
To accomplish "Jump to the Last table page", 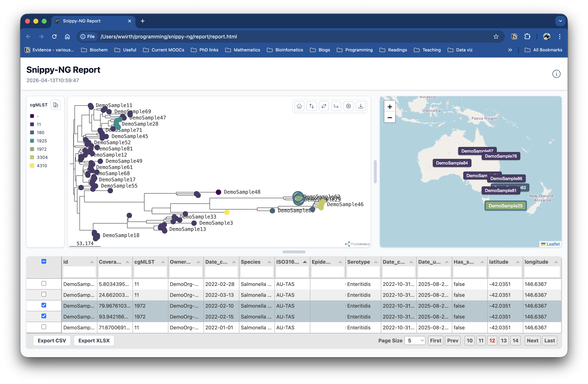I will [x=549, y=341].
